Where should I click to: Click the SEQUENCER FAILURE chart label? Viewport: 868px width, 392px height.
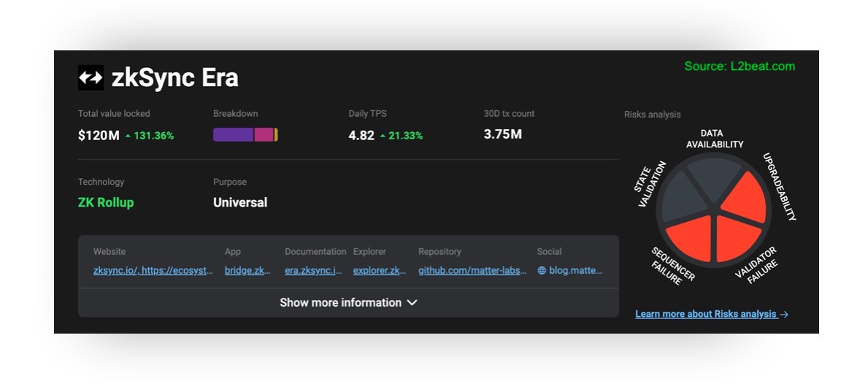coord(672,266)
